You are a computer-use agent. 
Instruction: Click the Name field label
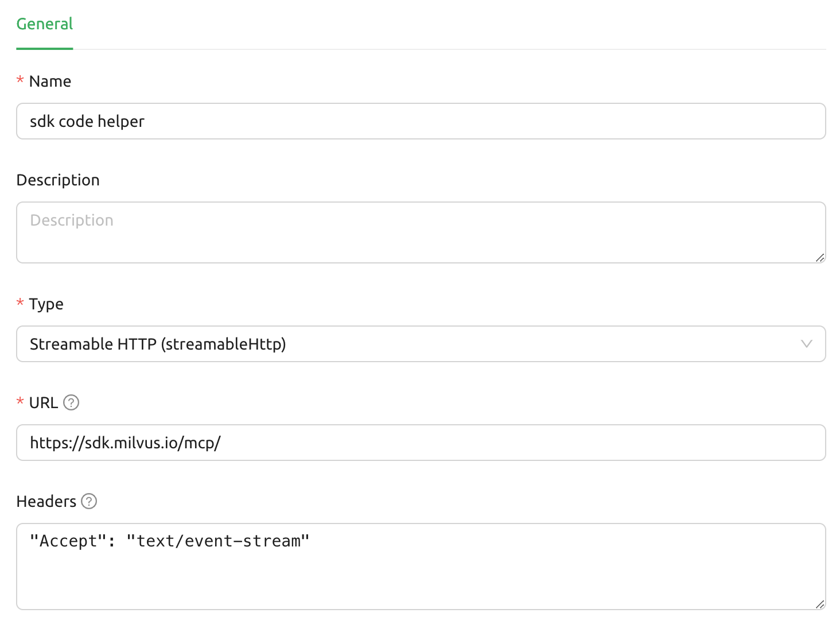coord(50,81)
